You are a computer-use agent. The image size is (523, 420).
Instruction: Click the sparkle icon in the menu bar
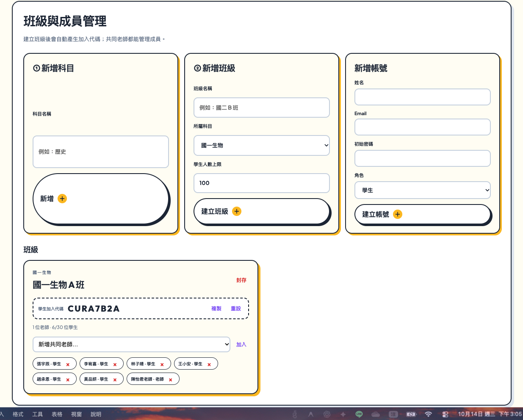click(x=343, y=414)
